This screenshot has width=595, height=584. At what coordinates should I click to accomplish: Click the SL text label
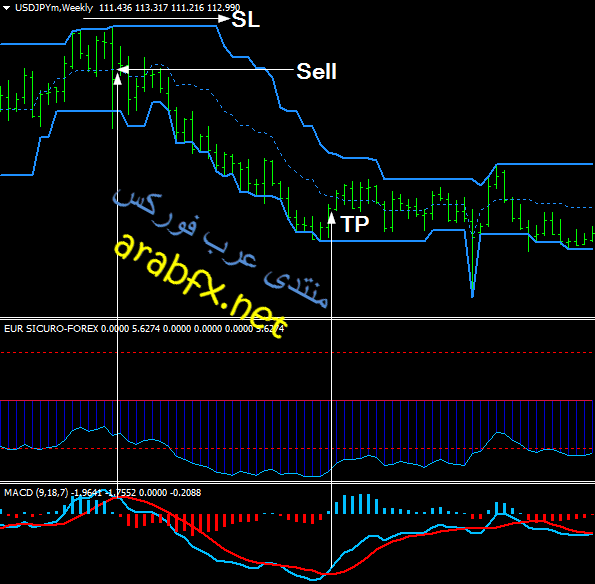[x=246, y=19]
